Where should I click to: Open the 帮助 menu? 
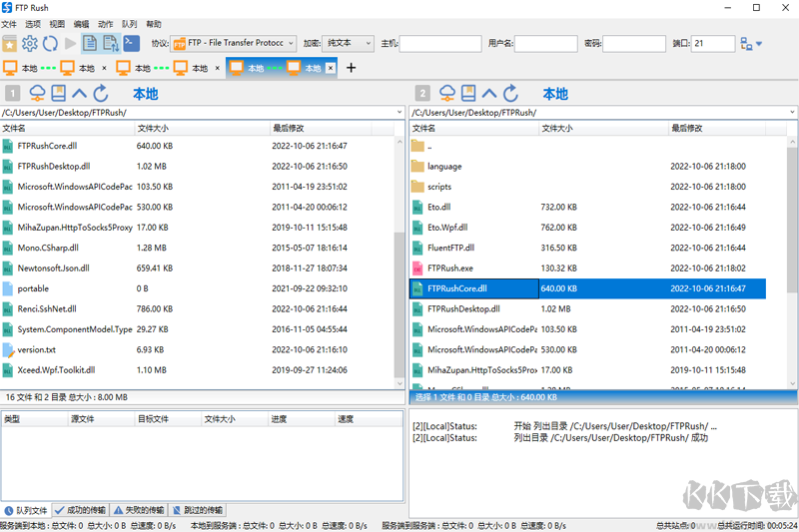click(154, 24)
